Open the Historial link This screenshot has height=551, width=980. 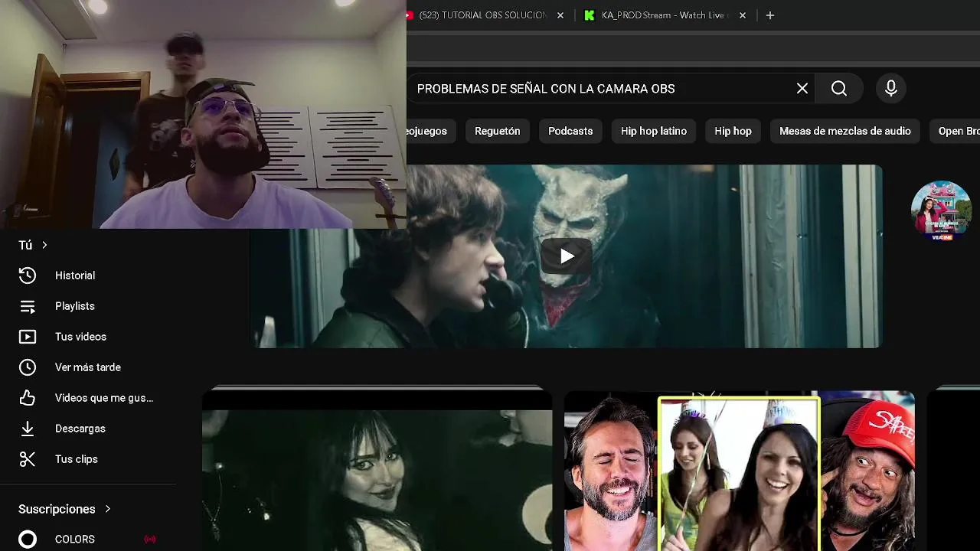[x=75, y=275]
